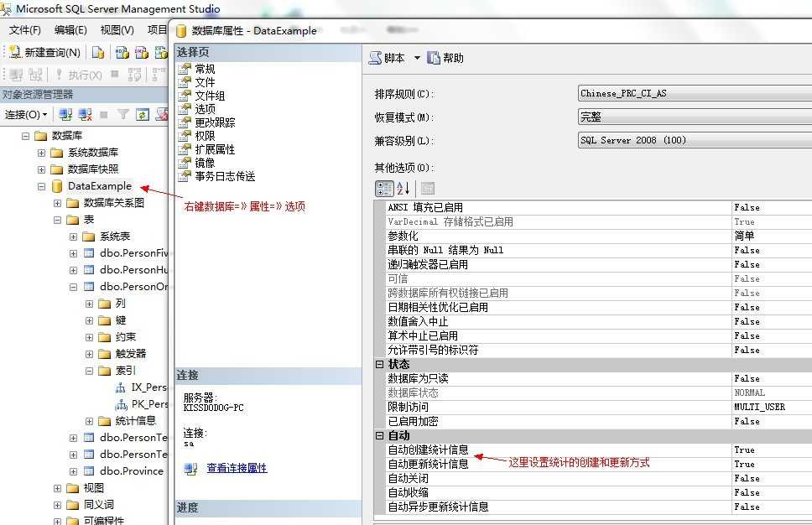Open the 排序规则 collation combo box

(695, 93)
